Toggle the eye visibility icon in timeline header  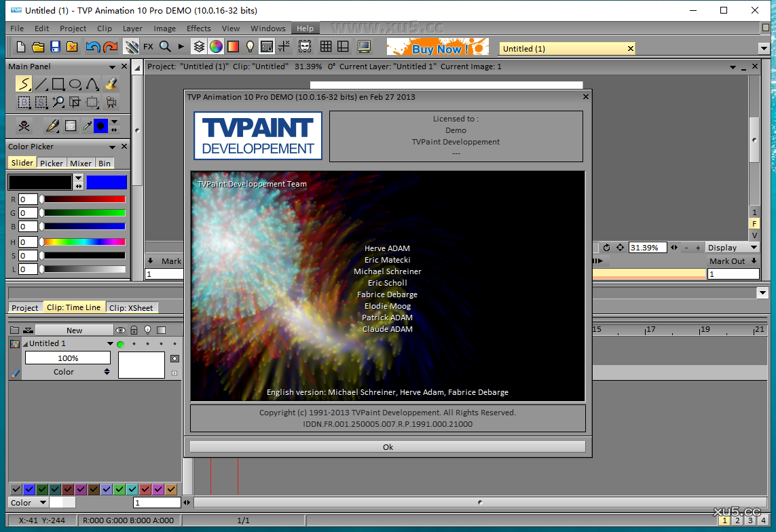[121, 330]
